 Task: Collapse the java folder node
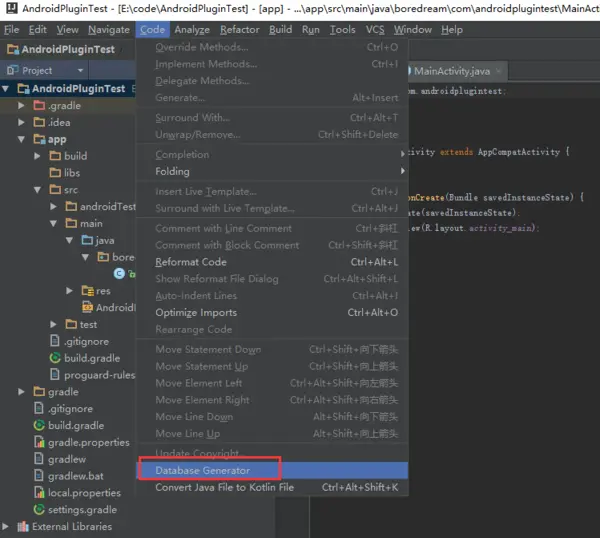point(70,240)
